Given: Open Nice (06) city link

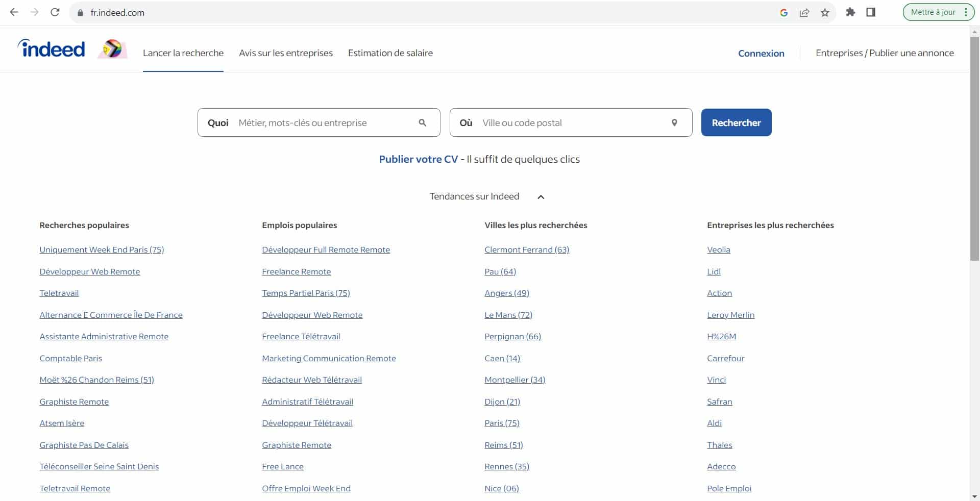Looking at the screenshot, I should [x=501, y=488].
